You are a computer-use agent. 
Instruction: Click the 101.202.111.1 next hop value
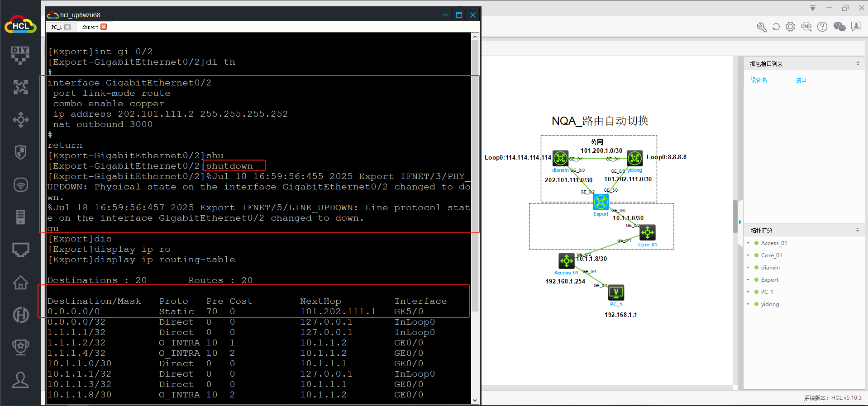pyautogui.click(x=338, y=312)
